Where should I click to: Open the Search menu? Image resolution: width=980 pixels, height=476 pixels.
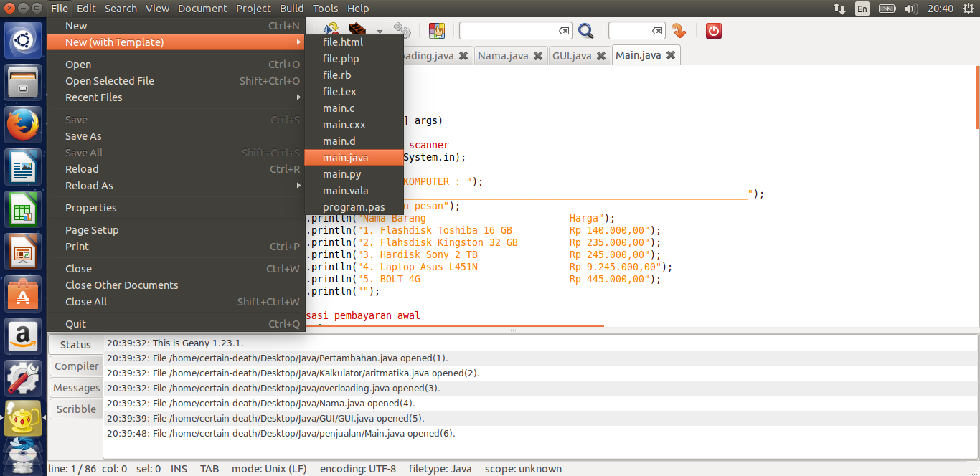[x=121, y=8]
